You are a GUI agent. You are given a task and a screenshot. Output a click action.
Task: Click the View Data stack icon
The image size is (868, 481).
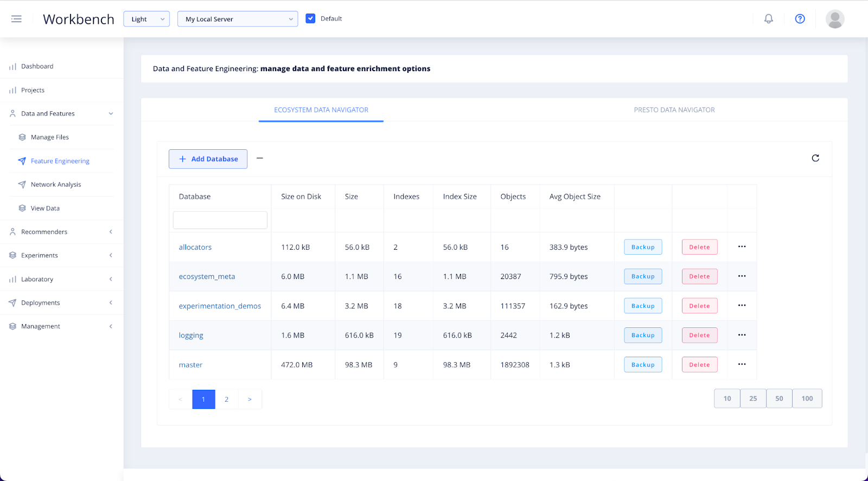(22, 208)
